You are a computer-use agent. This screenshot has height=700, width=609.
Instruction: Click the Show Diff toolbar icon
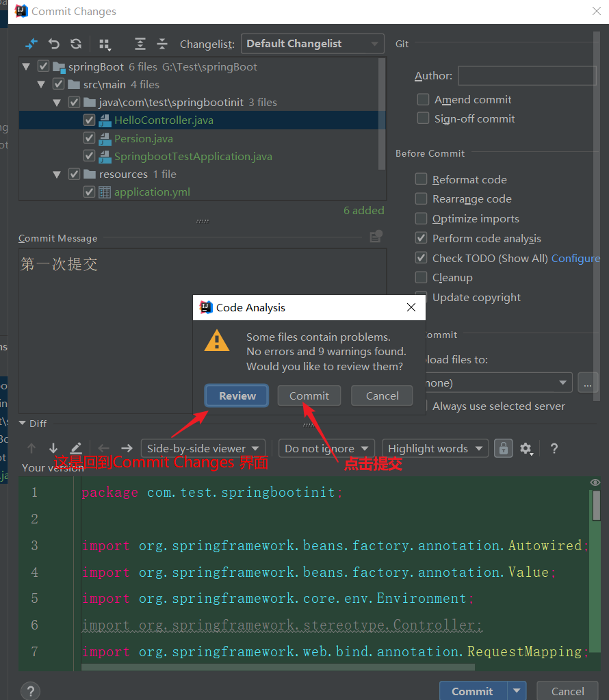click(x=30, y=43)
